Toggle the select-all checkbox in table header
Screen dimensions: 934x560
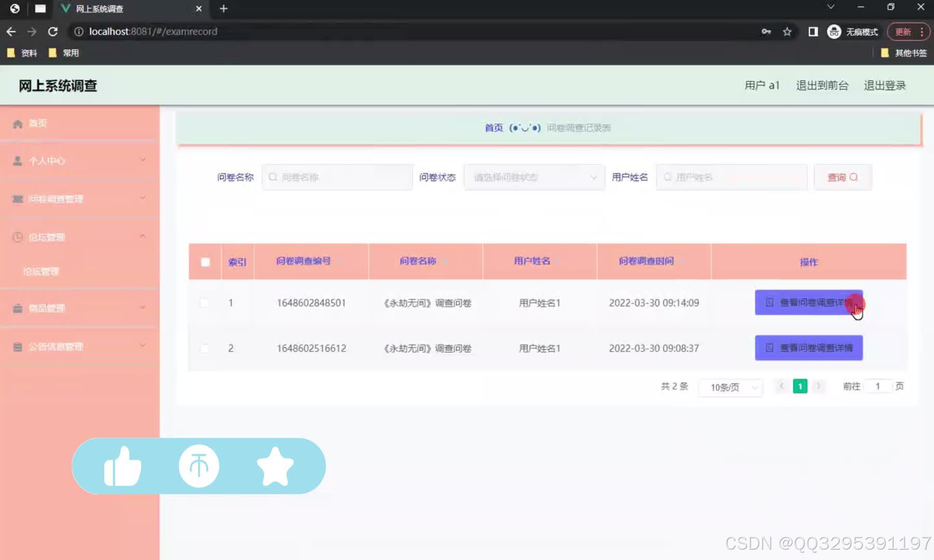point(205,262)
